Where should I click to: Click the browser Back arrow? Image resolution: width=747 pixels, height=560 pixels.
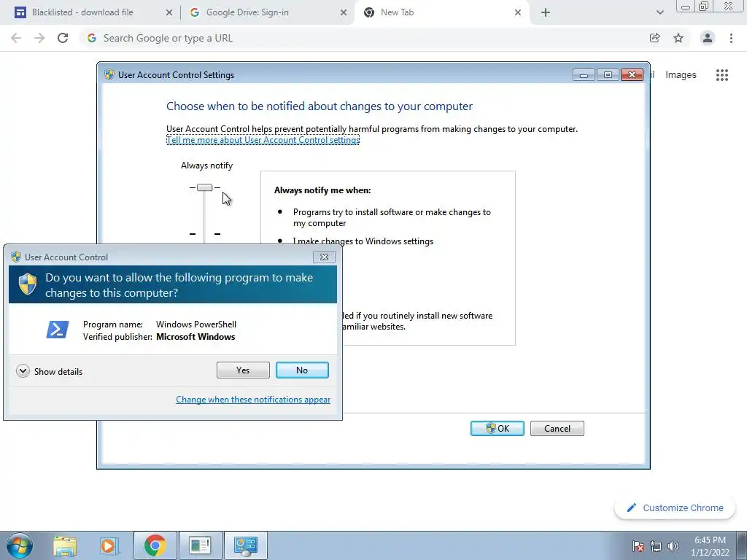(x=16, y=38)
